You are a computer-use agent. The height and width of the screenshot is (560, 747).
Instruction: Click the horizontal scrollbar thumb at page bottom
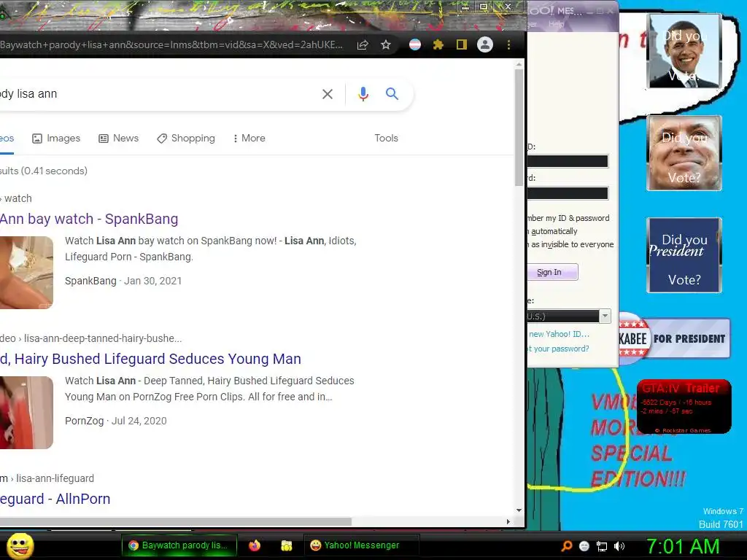[175, 521]
